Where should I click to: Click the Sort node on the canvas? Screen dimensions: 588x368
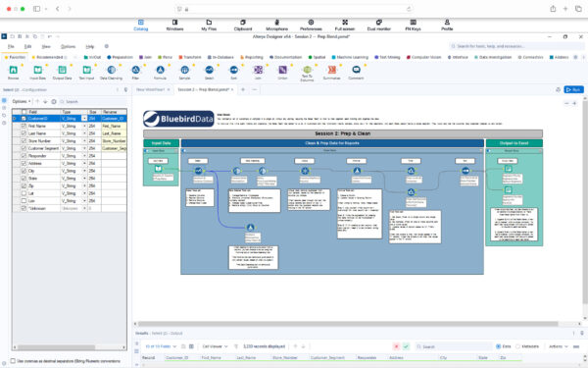[x=465, y=171]
